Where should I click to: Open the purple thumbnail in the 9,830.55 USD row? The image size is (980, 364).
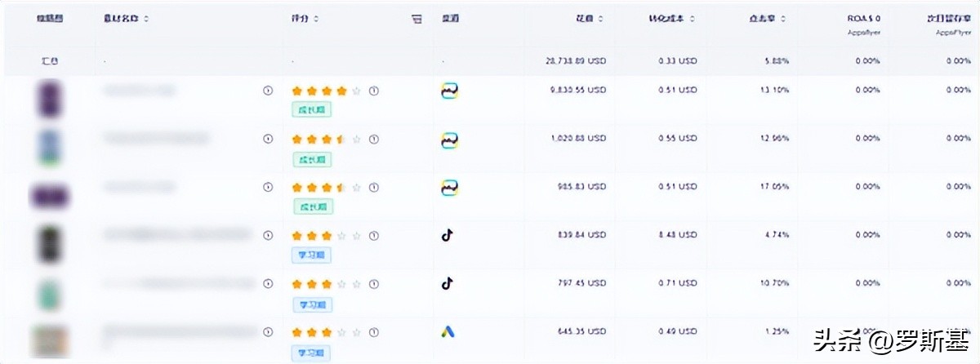point(51,98)
